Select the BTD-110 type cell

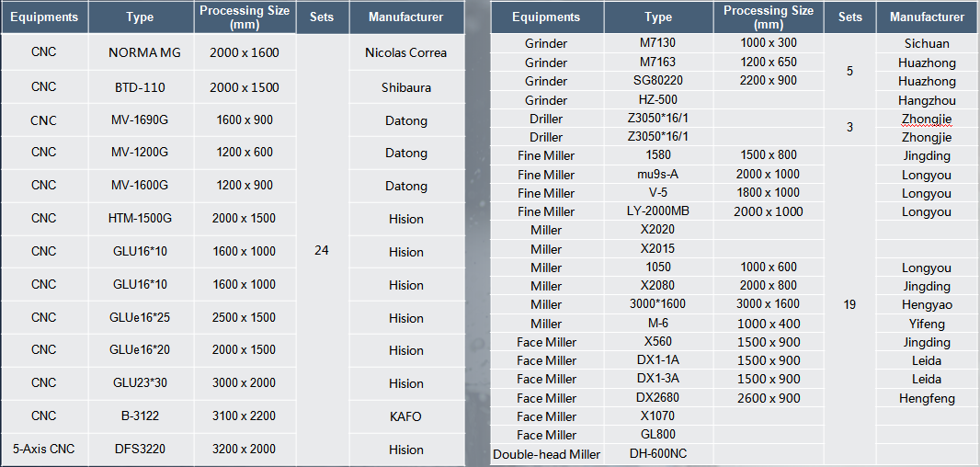(141, 87)
